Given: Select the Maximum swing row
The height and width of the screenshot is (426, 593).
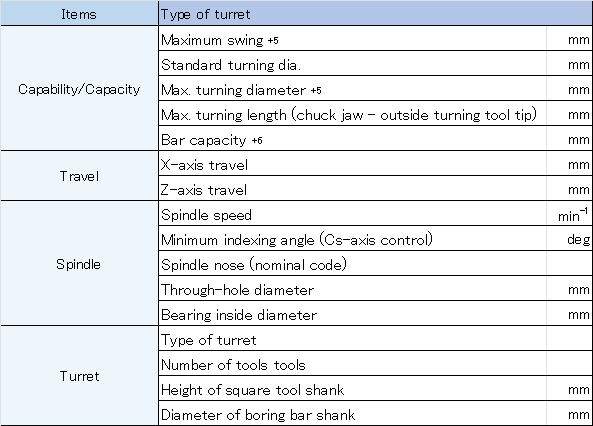Looking at the screenshot, I should pos(375,39).
